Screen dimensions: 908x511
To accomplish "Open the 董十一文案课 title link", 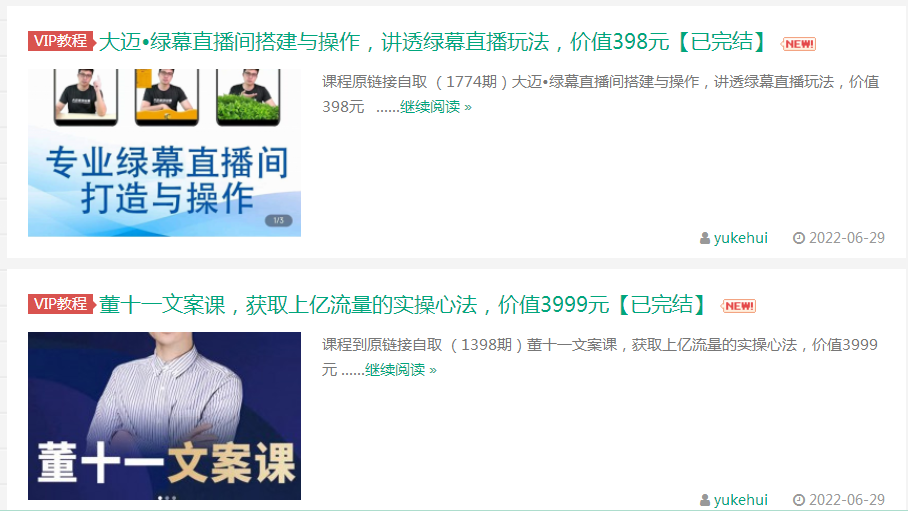I will 403,304.
